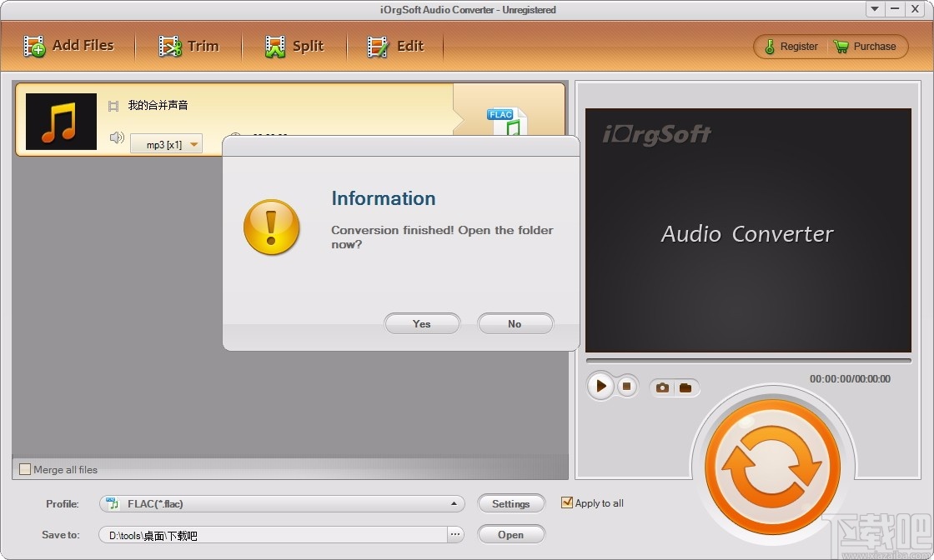
Task: Answer Yes in the Information dialog
Action: point(422,323)
